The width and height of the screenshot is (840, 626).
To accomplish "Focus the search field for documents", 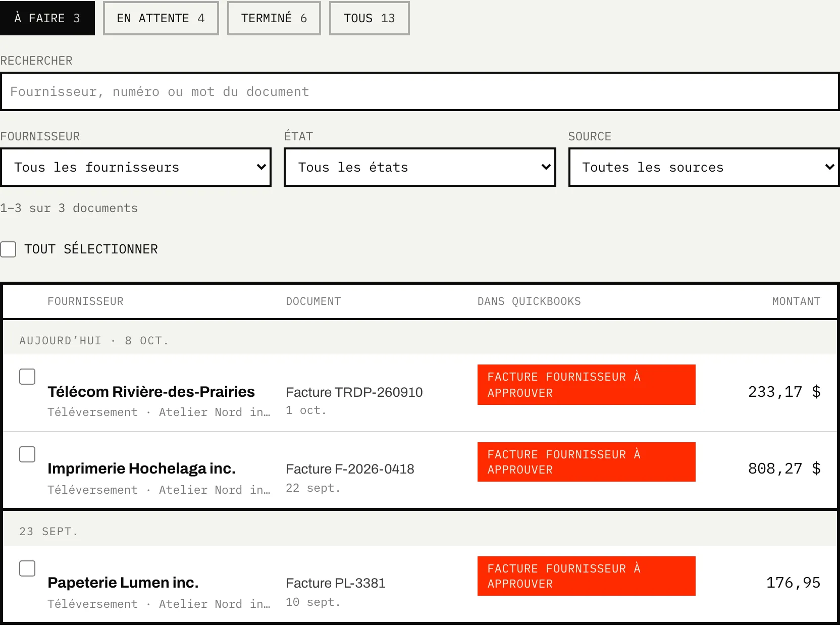I will point(420,91).
